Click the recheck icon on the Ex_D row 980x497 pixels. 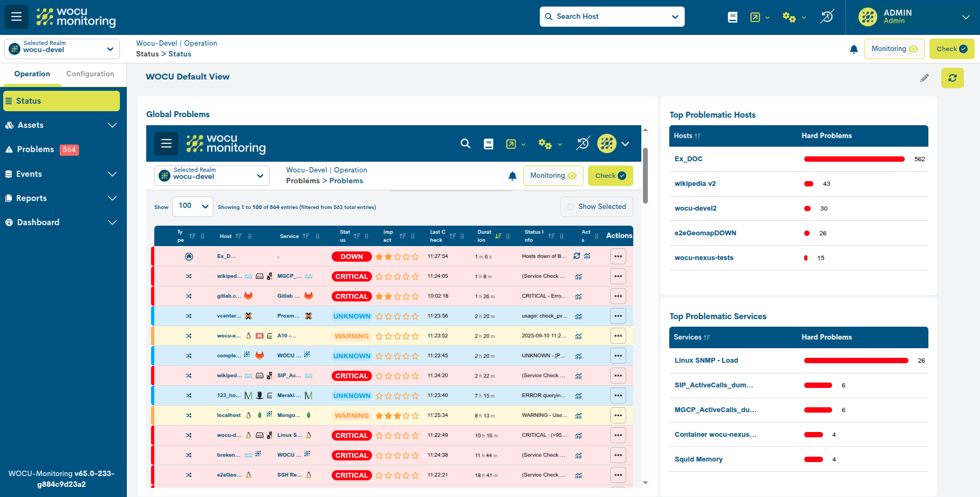[576, 256]
